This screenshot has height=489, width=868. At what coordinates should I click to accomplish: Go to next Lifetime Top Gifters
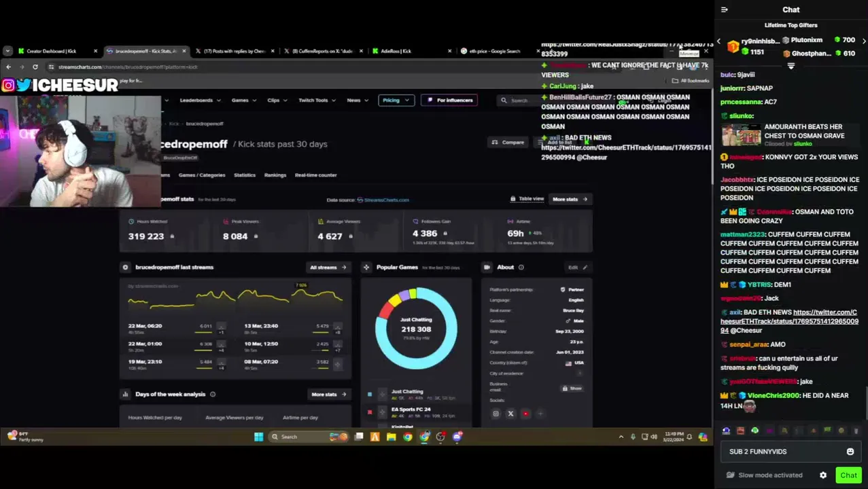tap(864, 41)
